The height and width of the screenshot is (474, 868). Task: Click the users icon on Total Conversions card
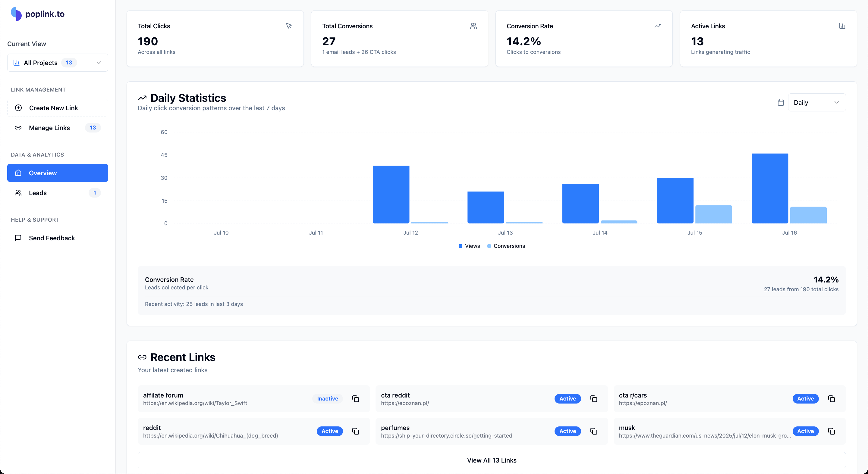(x=473, y=26)
